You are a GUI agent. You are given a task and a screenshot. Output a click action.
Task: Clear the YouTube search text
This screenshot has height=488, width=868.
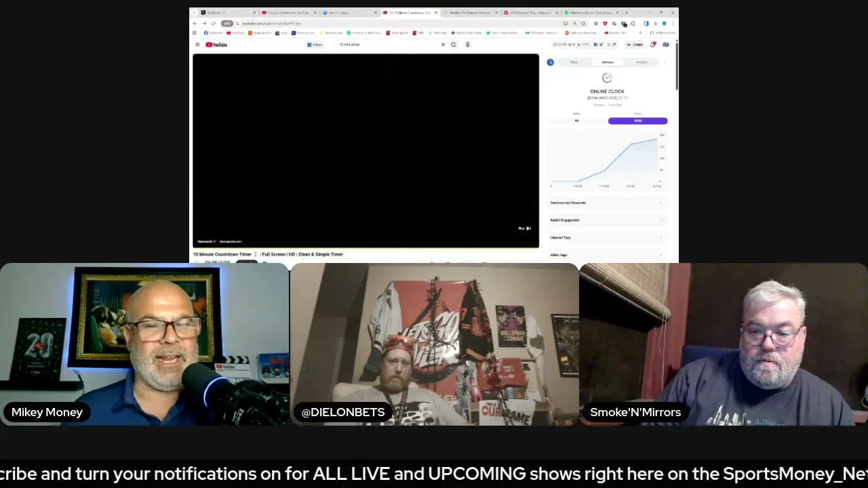443,45
